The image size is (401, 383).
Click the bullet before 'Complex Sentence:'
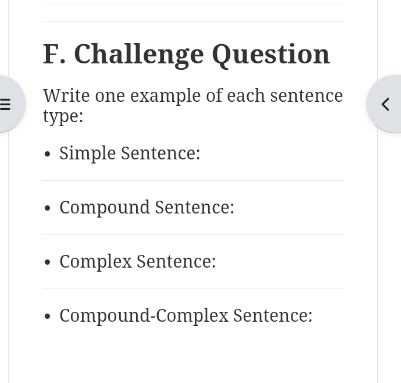pyautogui.click(x=47, y=262)
